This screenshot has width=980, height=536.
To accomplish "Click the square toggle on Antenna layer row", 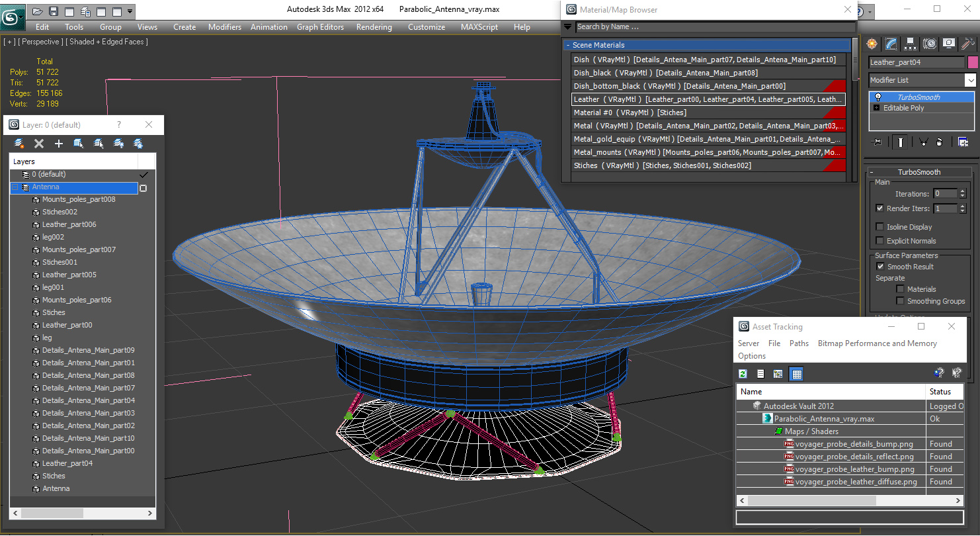I will (x=143, y=188).
